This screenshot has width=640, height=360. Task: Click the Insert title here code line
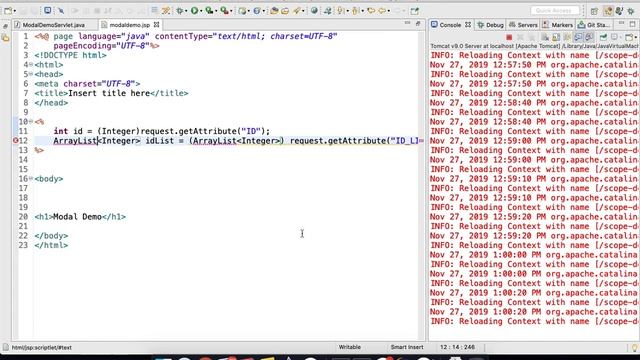coord(111,93)
